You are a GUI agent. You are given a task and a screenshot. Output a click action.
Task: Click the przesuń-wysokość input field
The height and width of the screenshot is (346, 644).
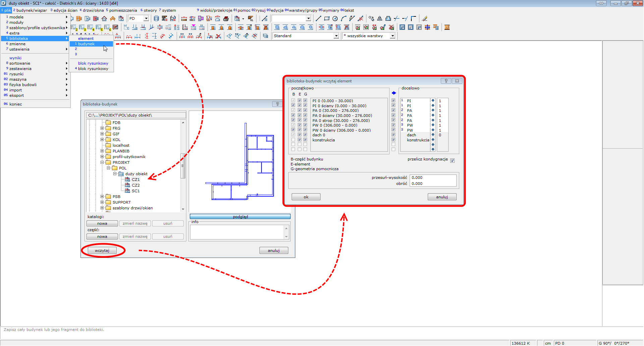(432, 178)
